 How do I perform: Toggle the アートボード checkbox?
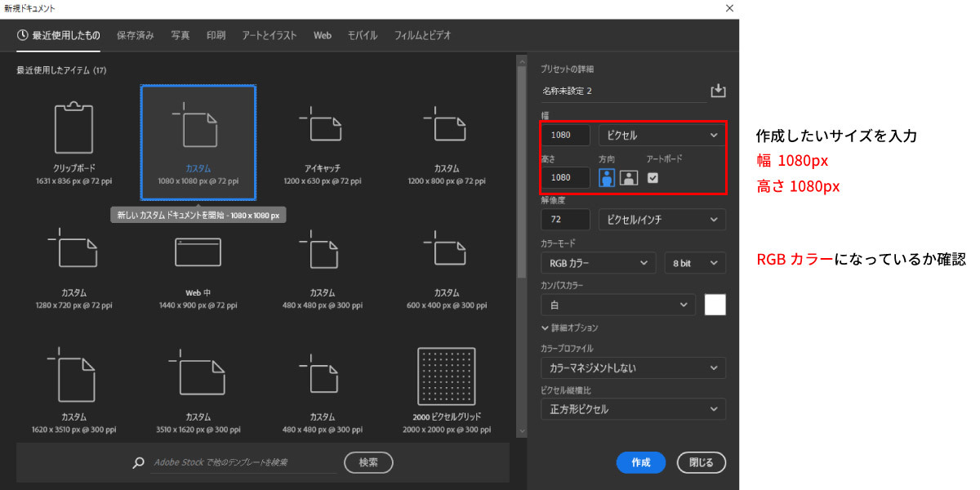653,177
